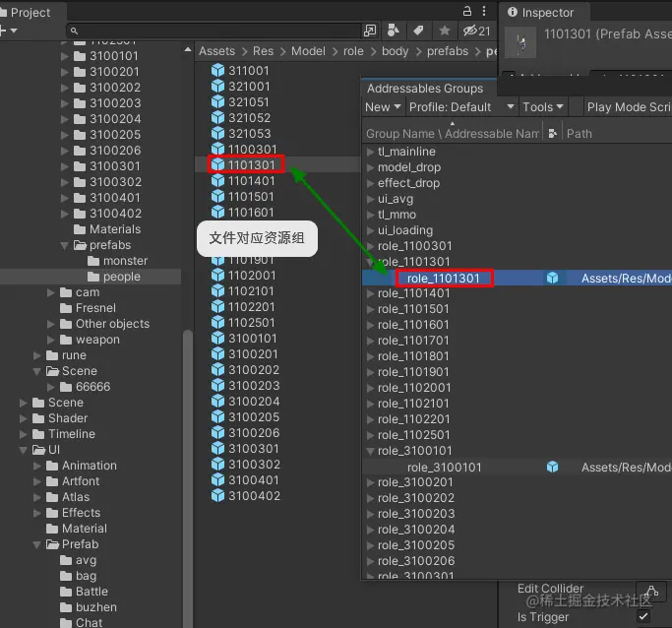Select the Battle folder

point(84,592)
